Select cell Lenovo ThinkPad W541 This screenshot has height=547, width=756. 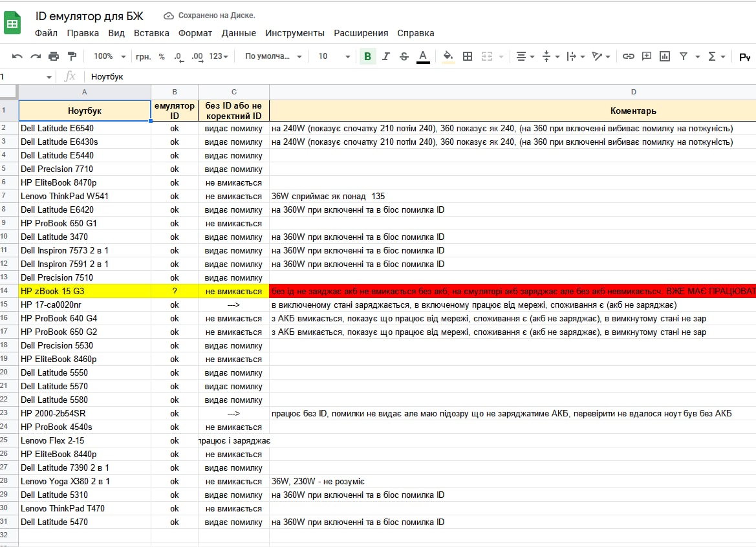84,196
